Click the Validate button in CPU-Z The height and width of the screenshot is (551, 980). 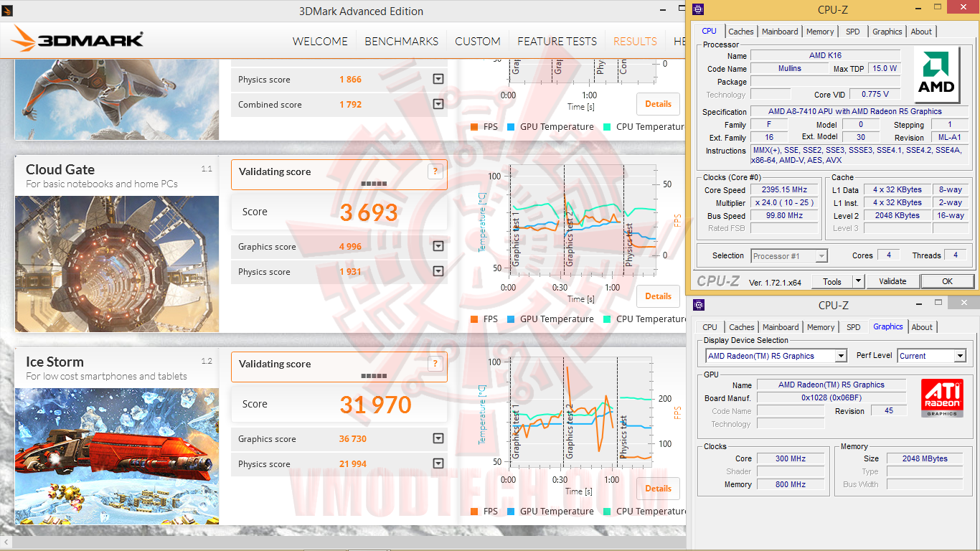pos(892,281)
